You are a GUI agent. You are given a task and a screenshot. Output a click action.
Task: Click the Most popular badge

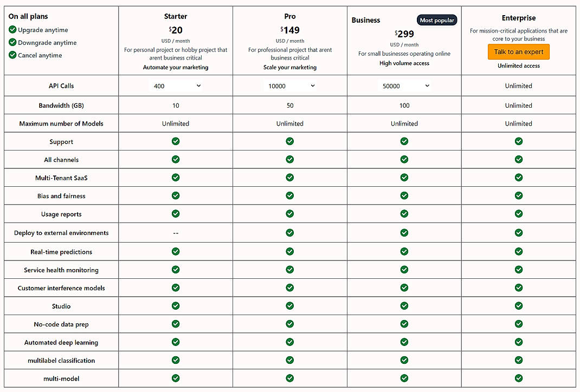437,19
